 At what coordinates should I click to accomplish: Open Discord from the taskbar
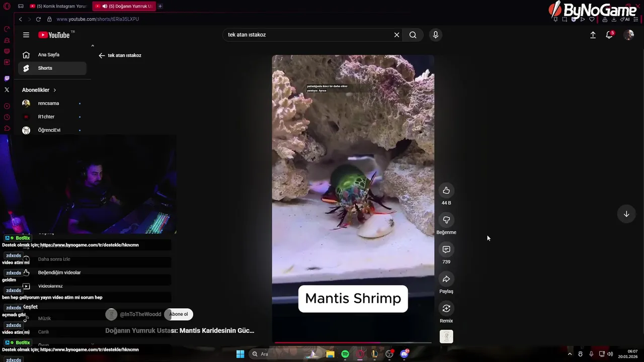coord(404,354)
